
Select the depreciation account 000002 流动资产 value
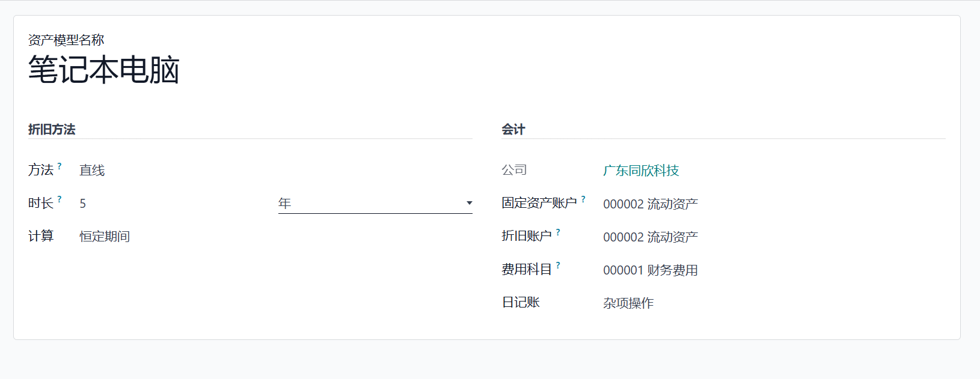(x=651, y=237)
